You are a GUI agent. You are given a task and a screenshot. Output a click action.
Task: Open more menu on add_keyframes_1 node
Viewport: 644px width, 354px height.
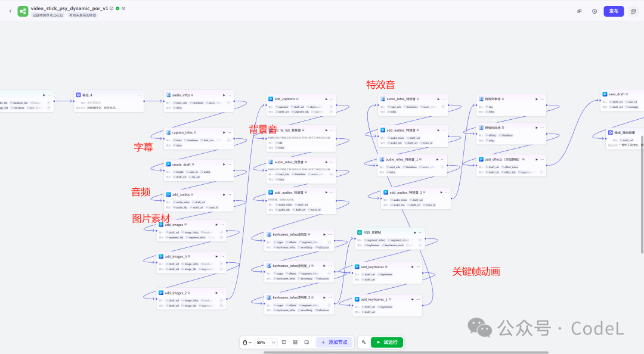418,299
